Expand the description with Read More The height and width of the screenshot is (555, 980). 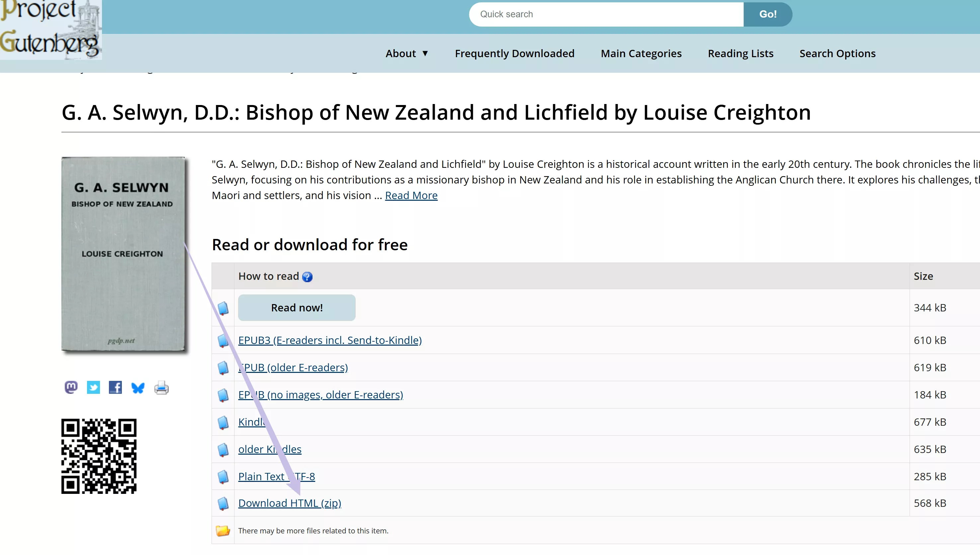click(x=411, y=195)
